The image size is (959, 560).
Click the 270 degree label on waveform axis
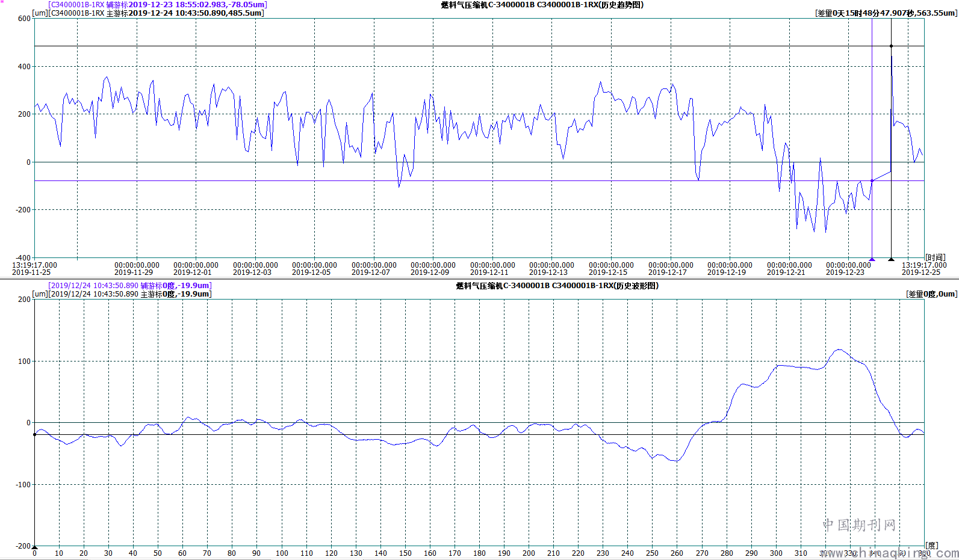(702, 553)
